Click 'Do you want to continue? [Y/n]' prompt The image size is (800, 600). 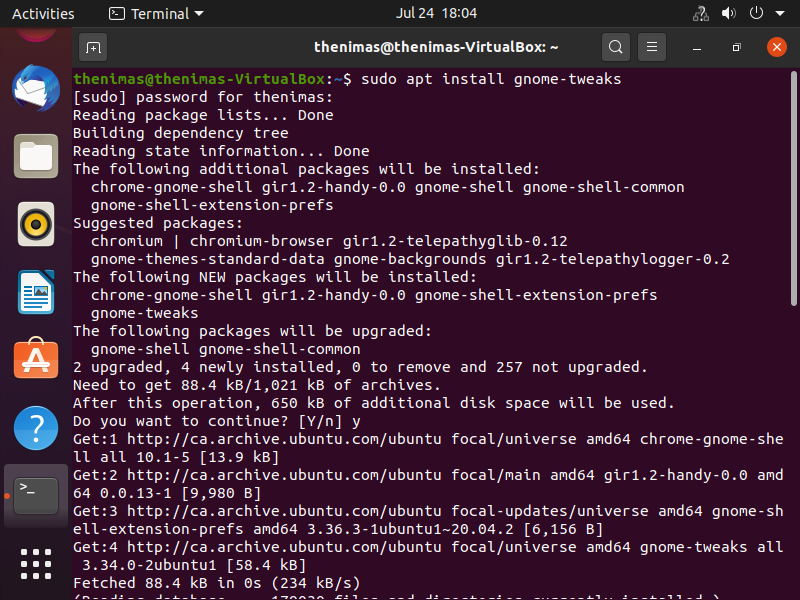click(217, 421)
